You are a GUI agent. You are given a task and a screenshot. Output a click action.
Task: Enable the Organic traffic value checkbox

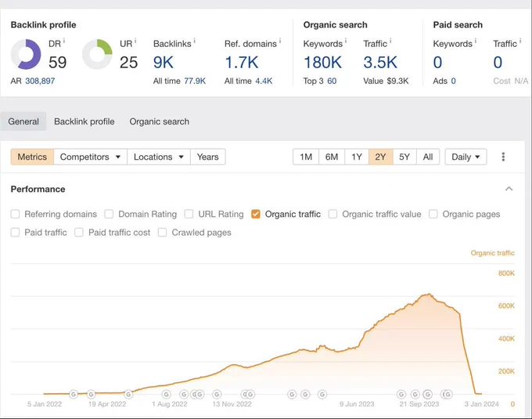coord(332,214)
